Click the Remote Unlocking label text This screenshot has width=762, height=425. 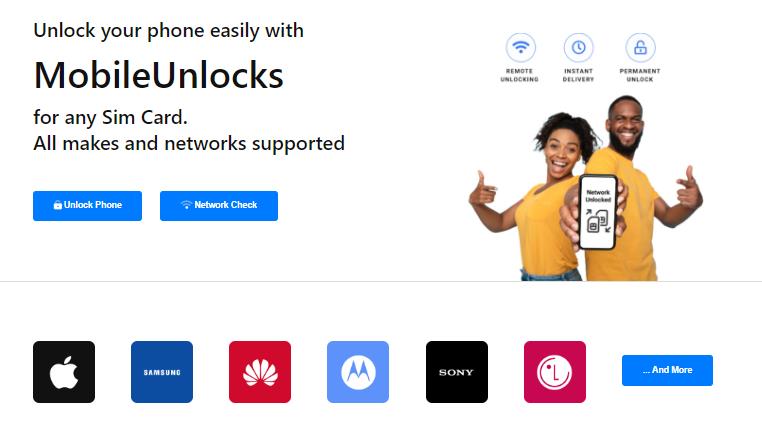pos(520,75)
